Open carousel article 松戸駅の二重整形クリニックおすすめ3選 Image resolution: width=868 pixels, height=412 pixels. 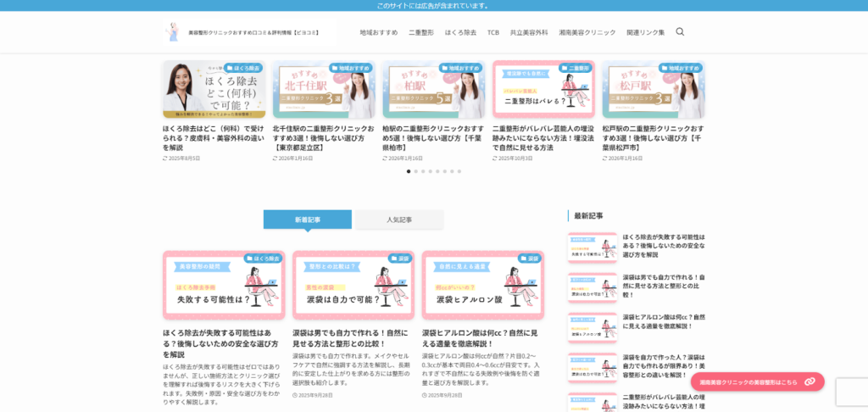654,138
